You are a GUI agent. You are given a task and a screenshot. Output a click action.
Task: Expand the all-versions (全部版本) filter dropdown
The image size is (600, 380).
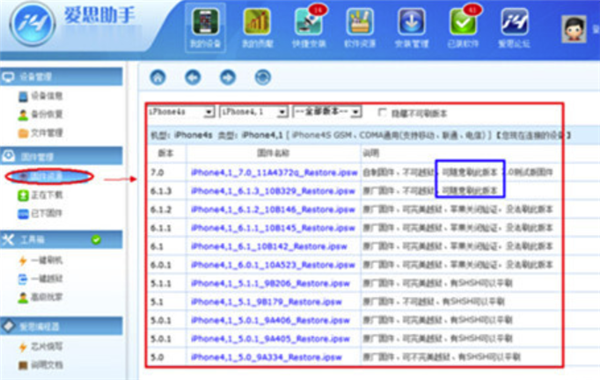pyautogui.click(x=327, y=112)
